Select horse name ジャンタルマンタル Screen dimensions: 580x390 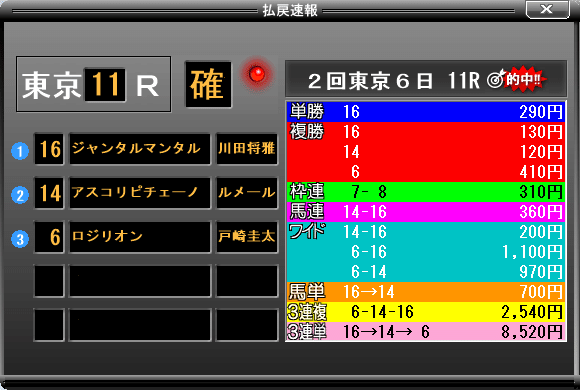tap(140, 149)
